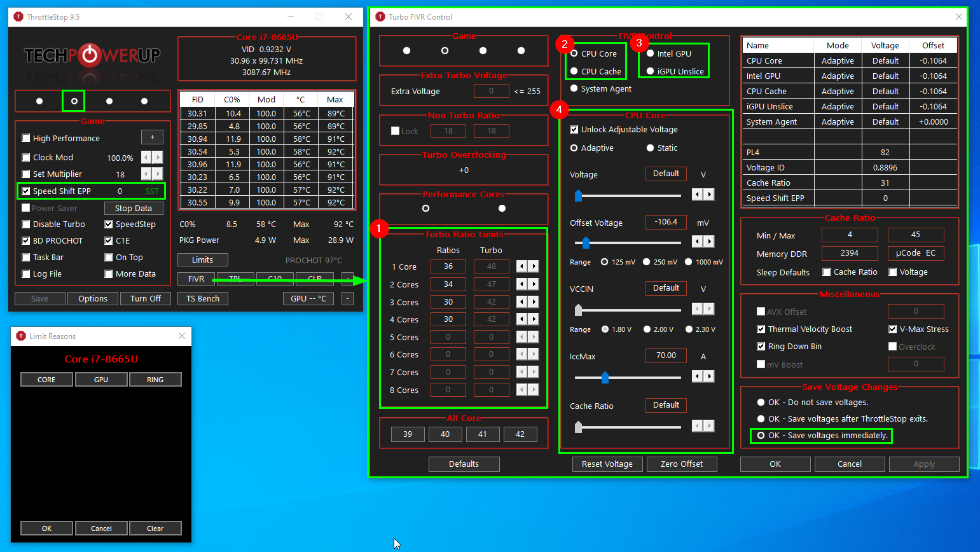This screenshot has height=552, width=980.
Task: Click the Limits button
Action: pyautogui.click(x=202, y=259)
